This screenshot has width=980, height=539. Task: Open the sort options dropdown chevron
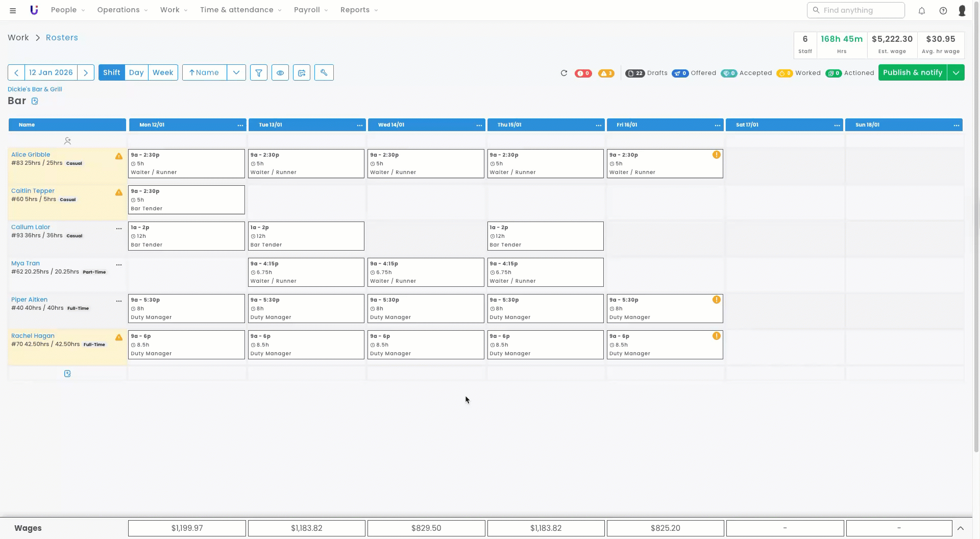coord(236,72)
